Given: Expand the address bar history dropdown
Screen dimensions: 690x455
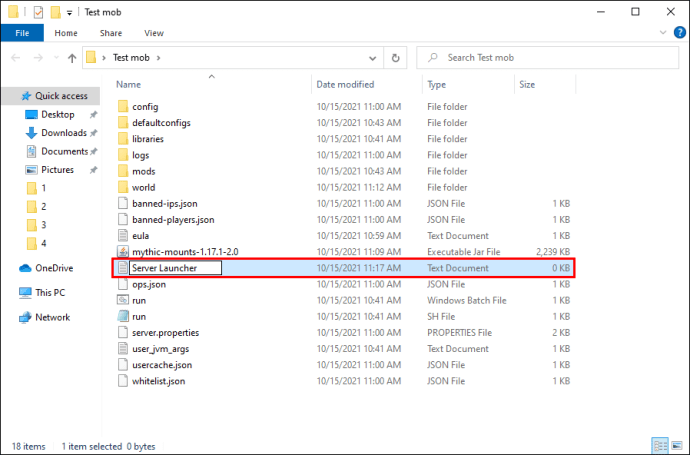Looking at the screenshot, I should point(372,58).
